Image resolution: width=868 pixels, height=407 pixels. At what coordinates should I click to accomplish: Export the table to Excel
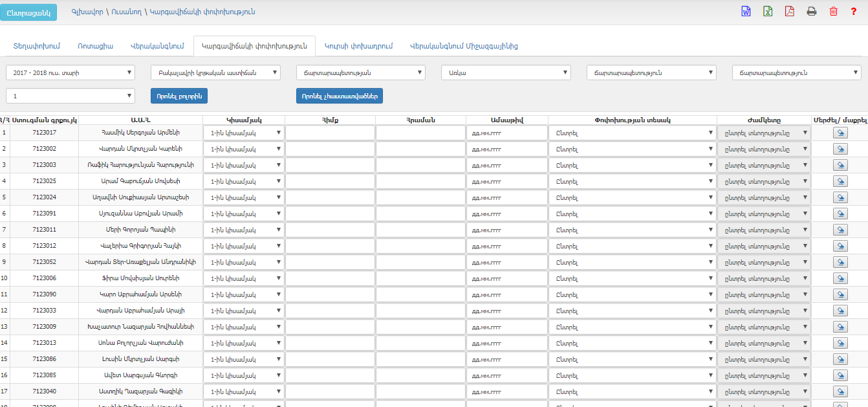(767, 11)
